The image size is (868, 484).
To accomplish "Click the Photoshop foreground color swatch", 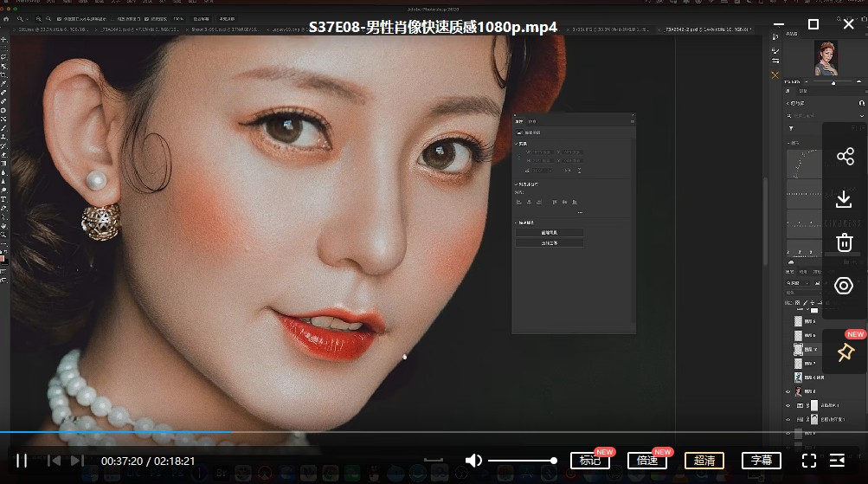I will [3, 258].
